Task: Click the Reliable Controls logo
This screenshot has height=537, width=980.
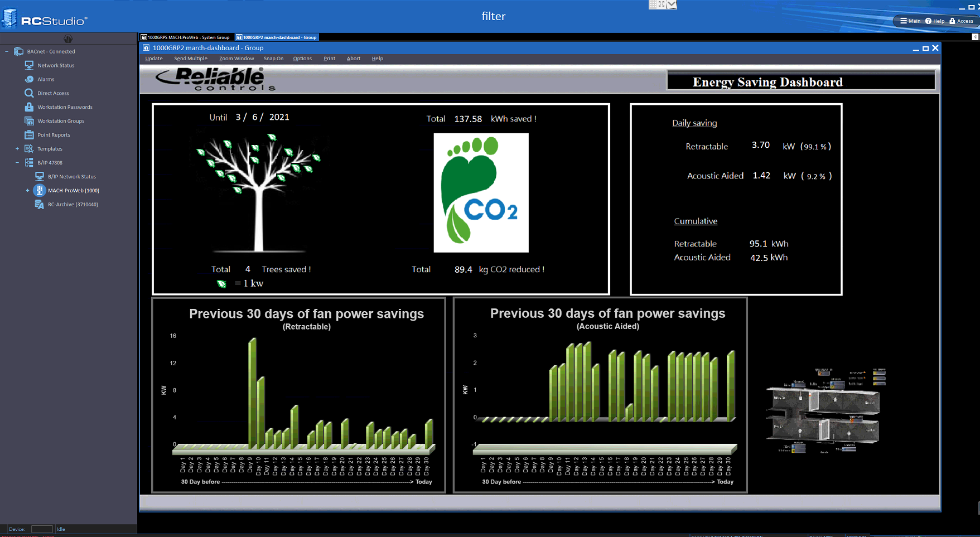Action: tap(215, 79)
